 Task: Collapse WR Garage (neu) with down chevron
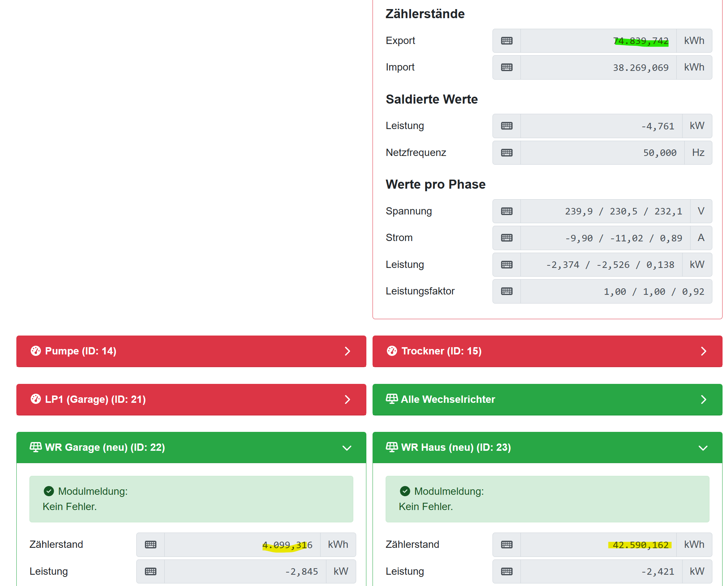pyautogui.click(x=347, y=448)
